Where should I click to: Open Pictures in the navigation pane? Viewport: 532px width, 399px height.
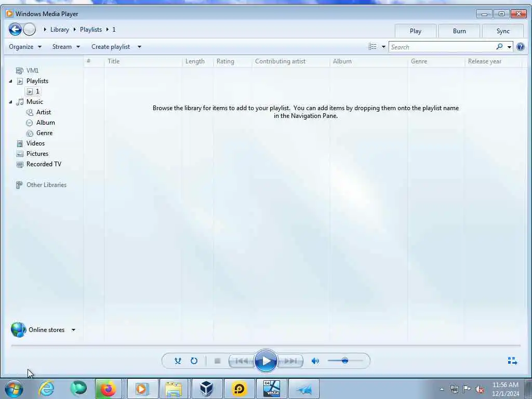pos(37,154)
